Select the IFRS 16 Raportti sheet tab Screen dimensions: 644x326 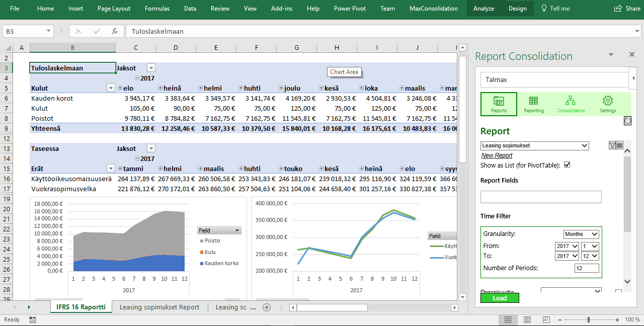81,307
